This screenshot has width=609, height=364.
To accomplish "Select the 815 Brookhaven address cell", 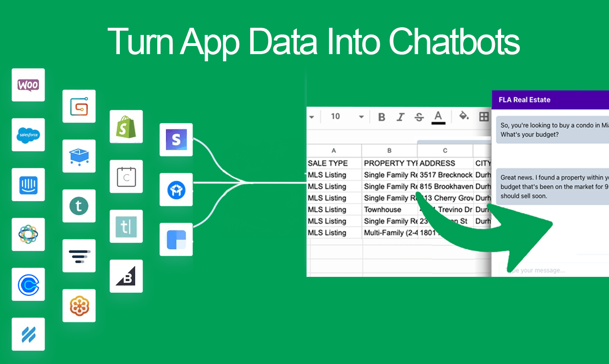I will 445,186.
